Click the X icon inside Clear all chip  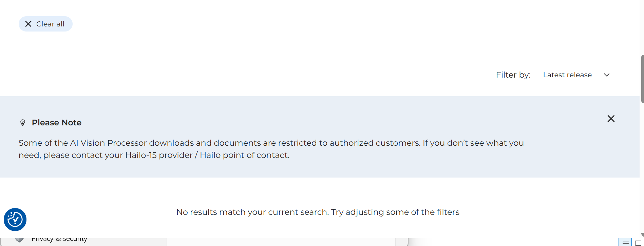point(29,24)
